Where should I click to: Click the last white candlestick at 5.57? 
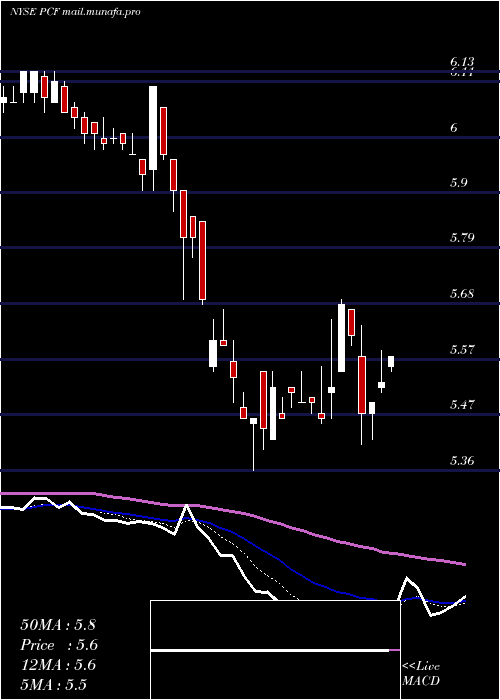click(x=391, y=361)
